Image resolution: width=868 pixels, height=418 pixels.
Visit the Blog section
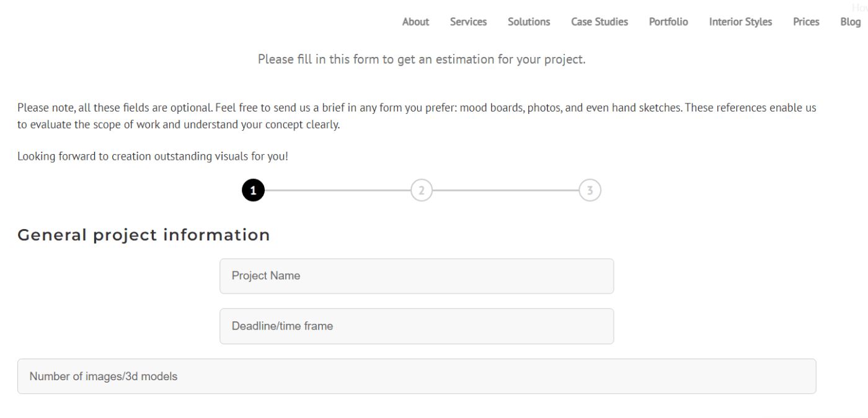(850, 22)
